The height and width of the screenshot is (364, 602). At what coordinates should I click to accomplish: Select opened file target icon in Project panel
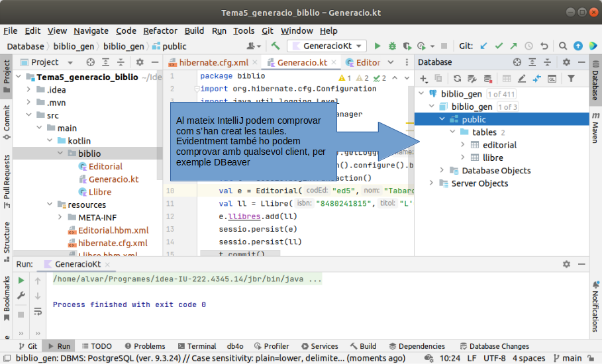click(90, 62)
